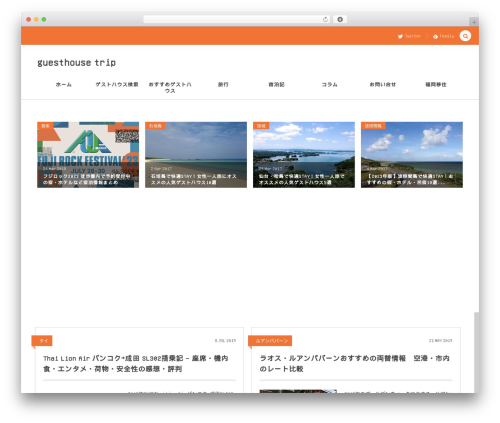This screenshot has height=423, width=500.
Task: Click the guesthouse trip site logo
Action: click(77, 63)
